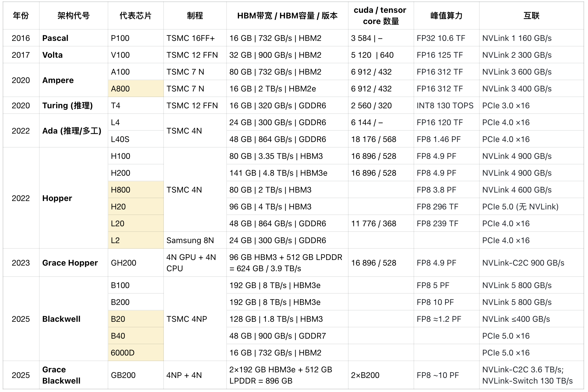Click the 3 584 | – core count cell
Viewport: 588px width, 392px height.
(381, 38)
